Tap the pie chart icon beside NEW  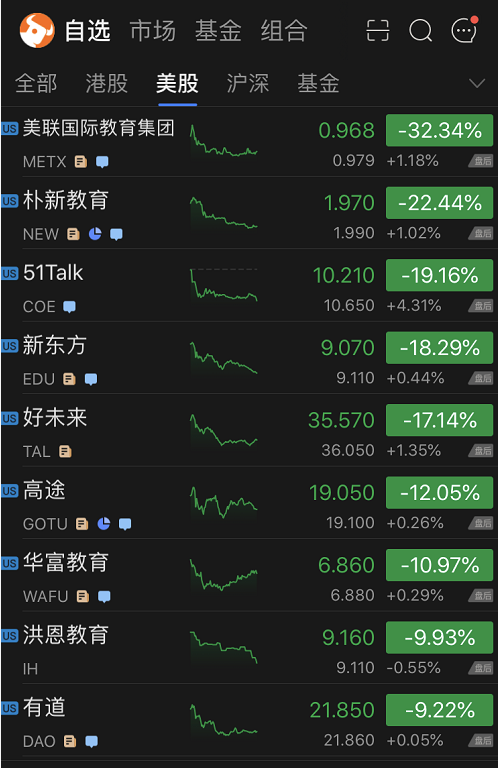coord(95,234)
